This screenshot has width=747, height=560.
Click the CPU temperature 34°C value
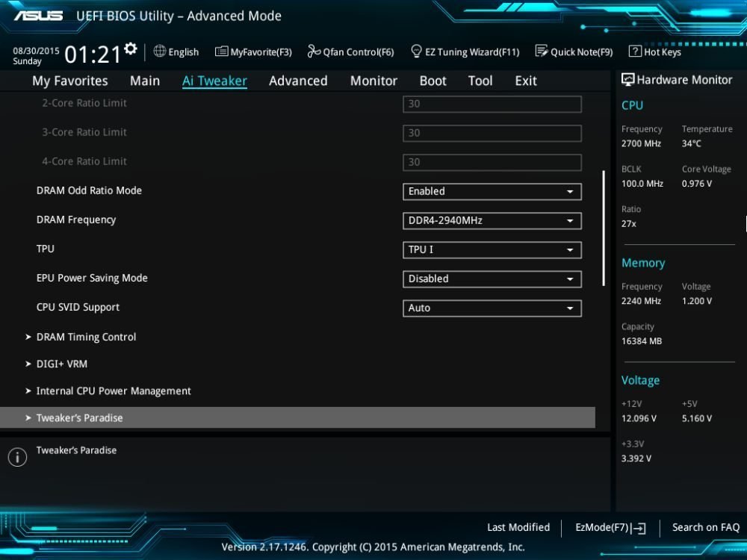tap(692, 143)
